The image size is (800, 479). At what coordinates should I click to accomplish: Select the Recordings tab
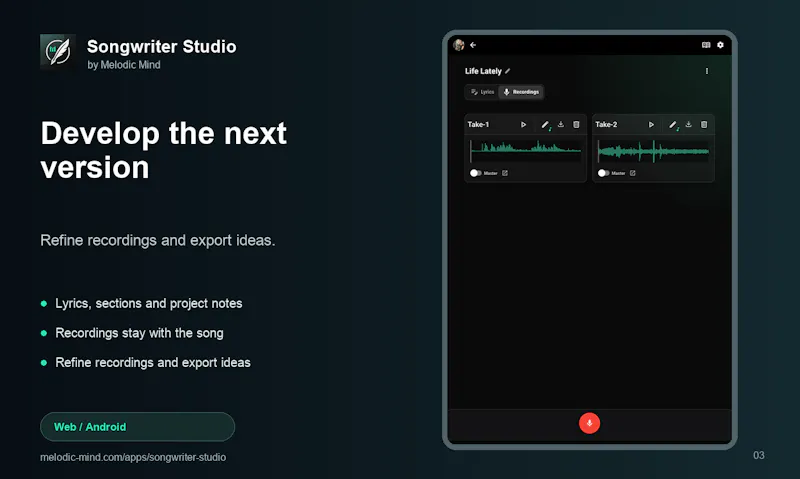coord(521,92)
